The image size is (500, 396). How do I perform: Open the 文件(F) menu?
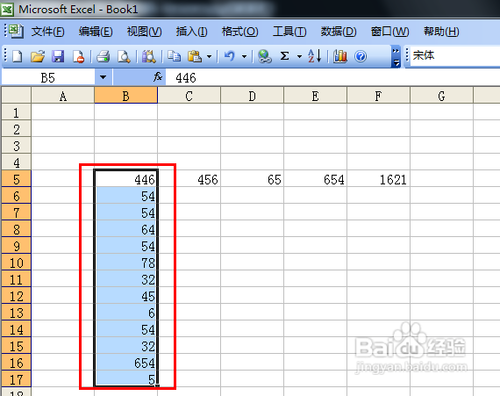[48, 32]
